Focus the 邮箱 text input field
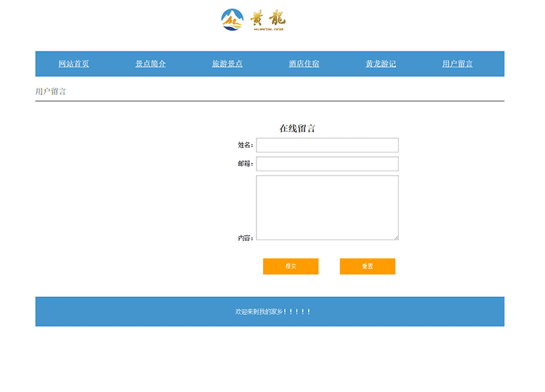This screenshot has height=392, width=545. [x=327, y=164]
